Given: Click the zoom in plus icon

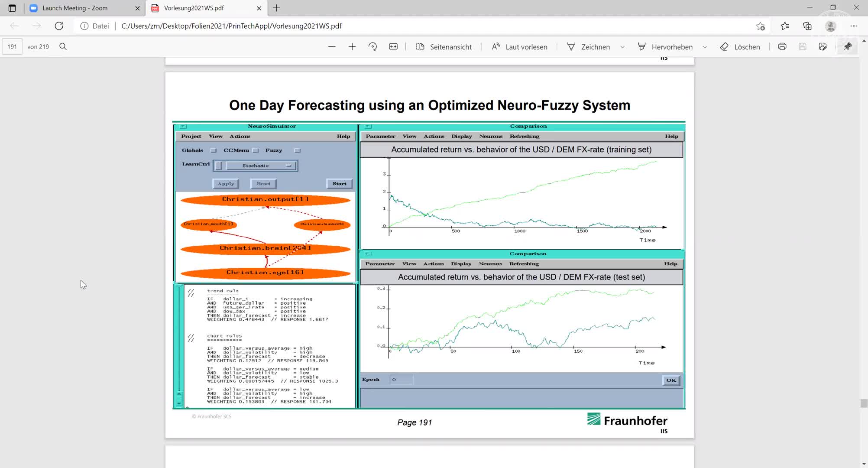Looking at the screenshot, I should click(x=352, y=47).
